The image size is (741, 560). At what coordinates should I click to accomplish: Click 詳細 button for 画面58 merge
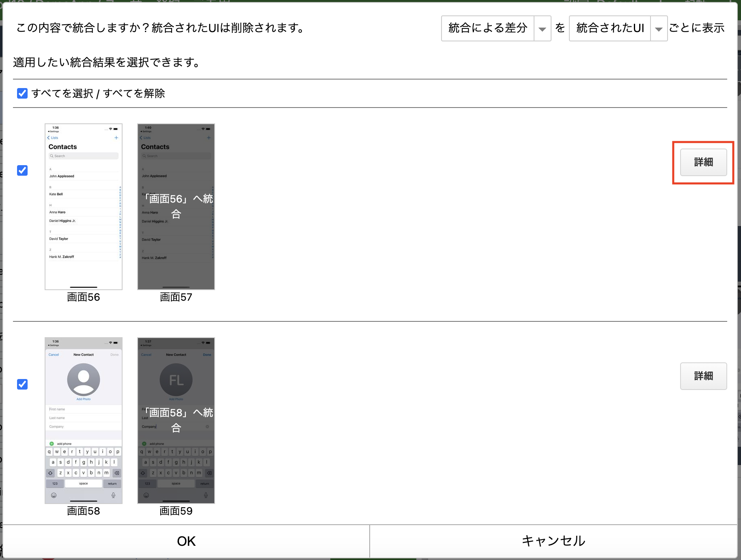point(703,376)
